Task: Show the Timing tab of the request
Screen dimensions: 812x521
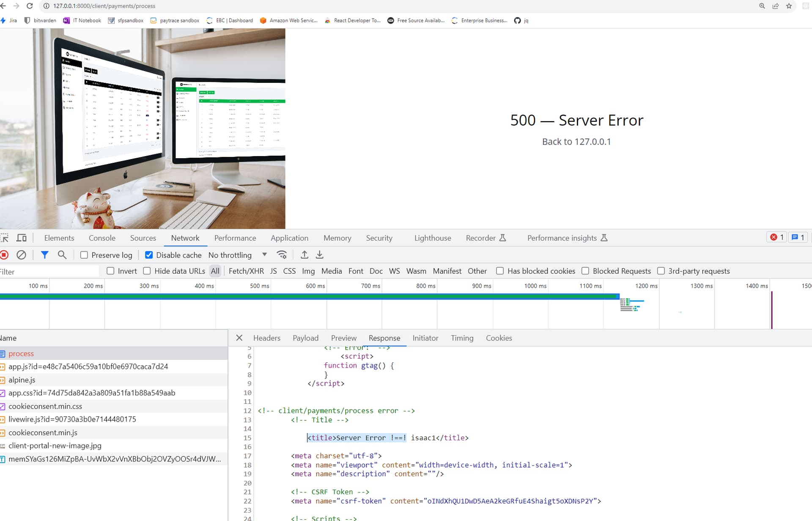Action: click(x=462, y=338)
